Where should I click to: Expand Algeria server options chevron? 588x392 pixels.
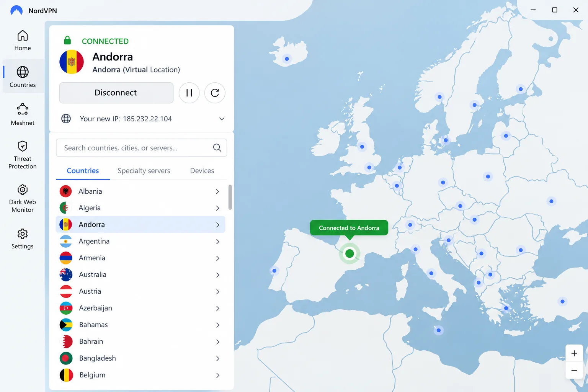click(217, 208)
